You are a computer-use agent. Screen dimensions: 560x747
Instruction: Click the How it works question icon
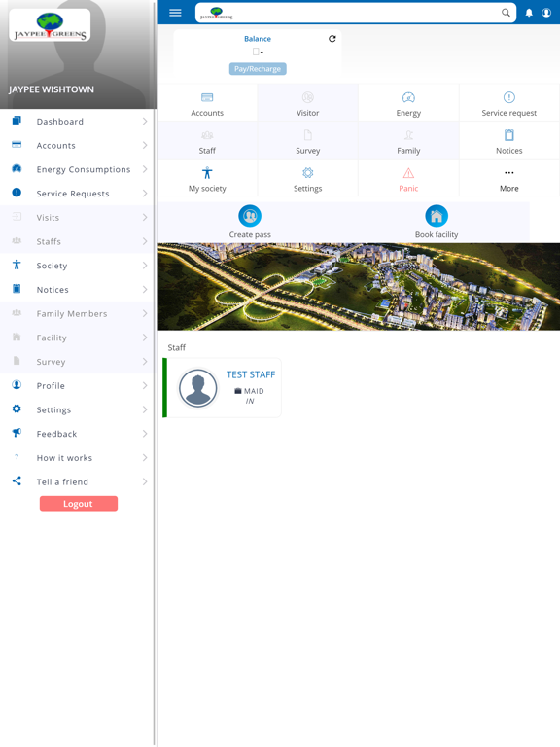pos(17,457)
